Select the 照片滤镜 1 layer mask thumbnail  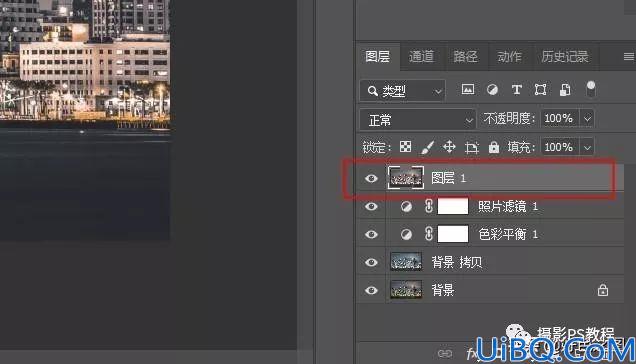(453, 206)
